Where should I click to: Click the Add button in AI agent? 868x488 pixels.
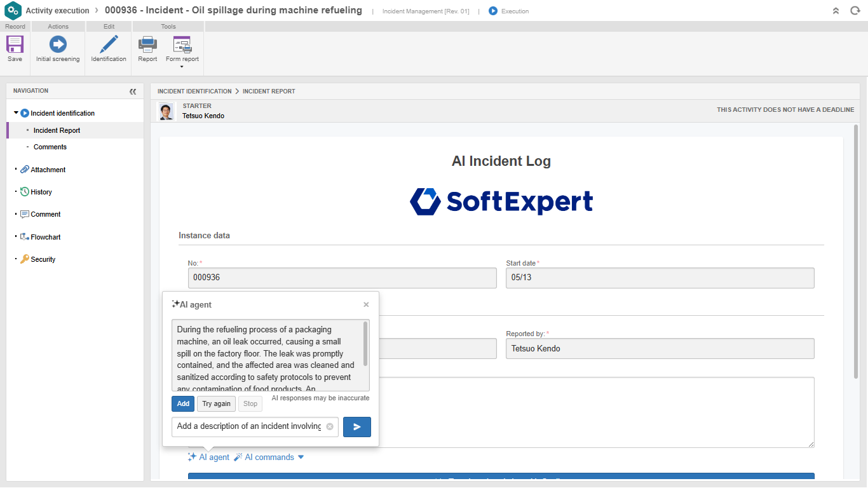pyautogui.click(x=183, y=403)
